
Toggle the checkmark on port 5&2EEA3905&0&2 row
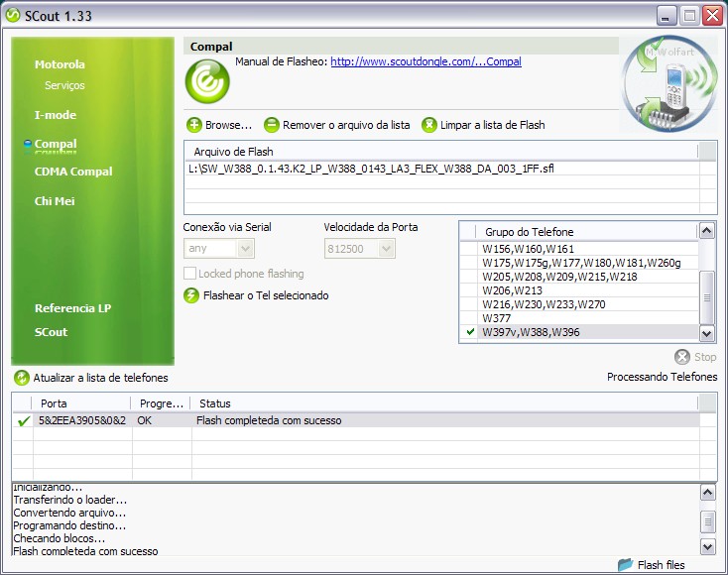pos(23,421)
